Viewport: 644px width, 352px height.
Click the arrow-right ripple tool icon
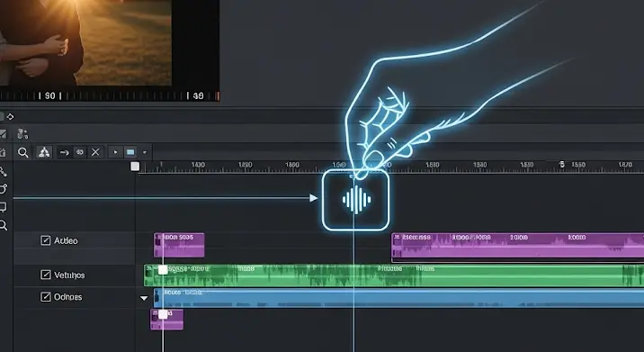64,152
